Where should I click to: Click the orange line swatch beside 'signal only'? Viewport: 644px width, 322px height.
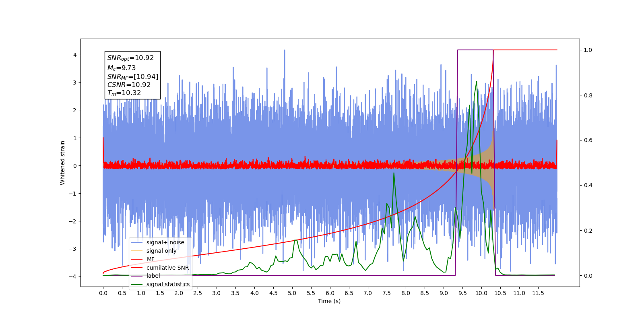tap(137, 251)
